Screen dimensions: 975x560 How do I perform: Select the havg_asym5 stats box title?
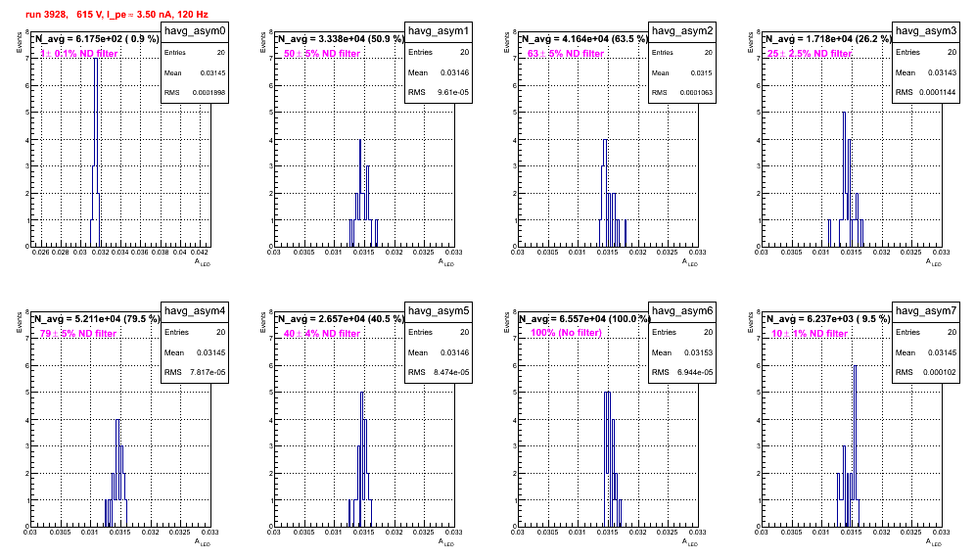pos(439,311)
